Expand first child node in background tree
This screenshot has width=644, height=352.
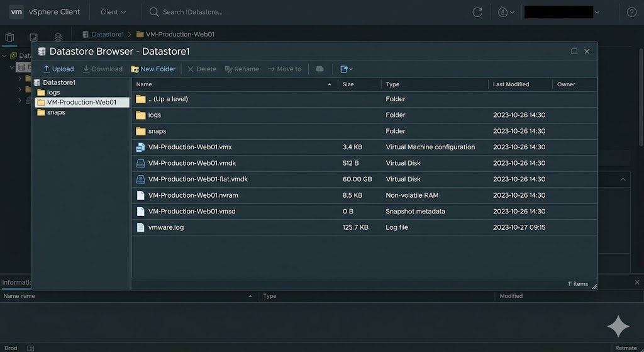(19, 78)
